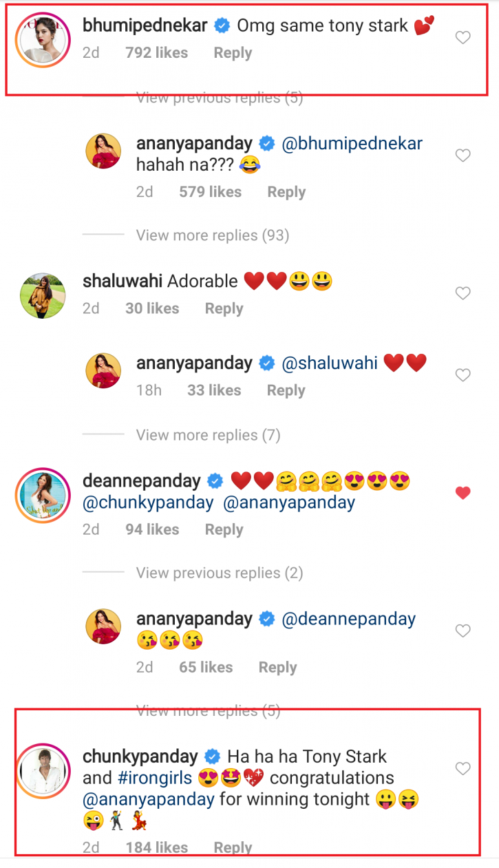Open chunkypanday's profile avatar
The image size is (499, 868).
click(43, 770)
